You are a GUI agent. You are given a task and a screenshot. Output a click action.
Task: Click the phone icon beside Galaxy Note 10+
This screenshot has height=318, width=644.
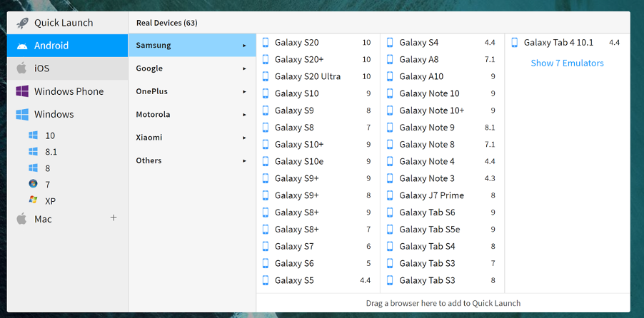tap(390, 111)
